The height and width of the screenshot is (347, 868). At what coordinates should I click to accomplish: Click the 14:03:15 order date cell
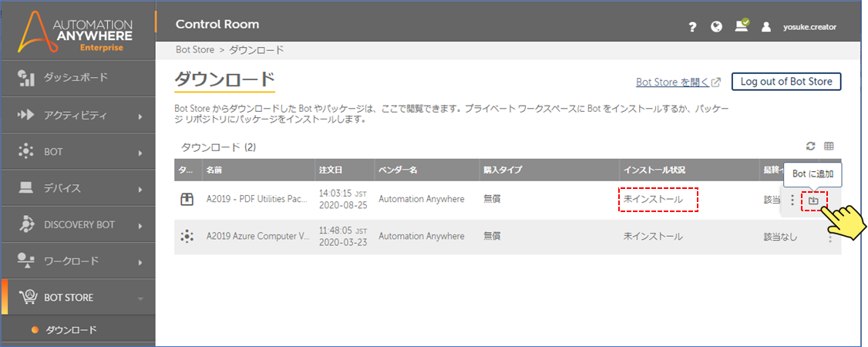(x=344, y=199)
